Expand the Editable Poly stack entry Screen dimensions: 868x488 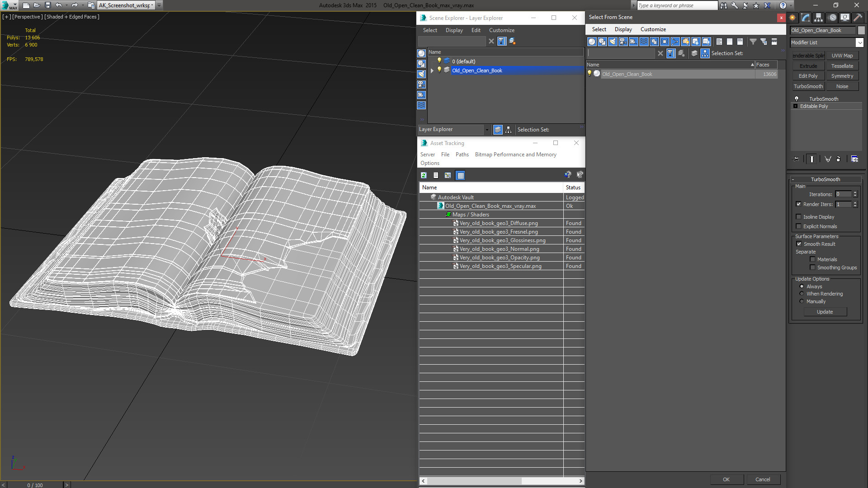pyautogui.click(x=796, y=106)
